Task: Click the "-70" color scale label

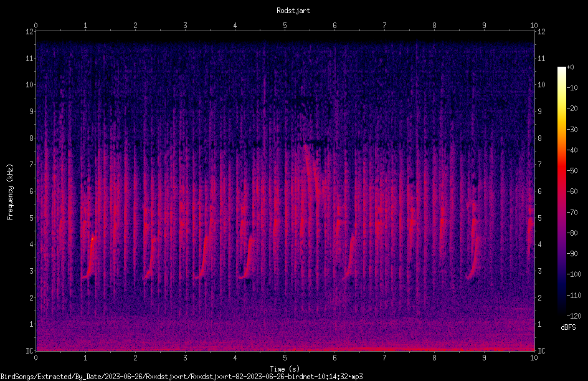Action: coord(572,213)
